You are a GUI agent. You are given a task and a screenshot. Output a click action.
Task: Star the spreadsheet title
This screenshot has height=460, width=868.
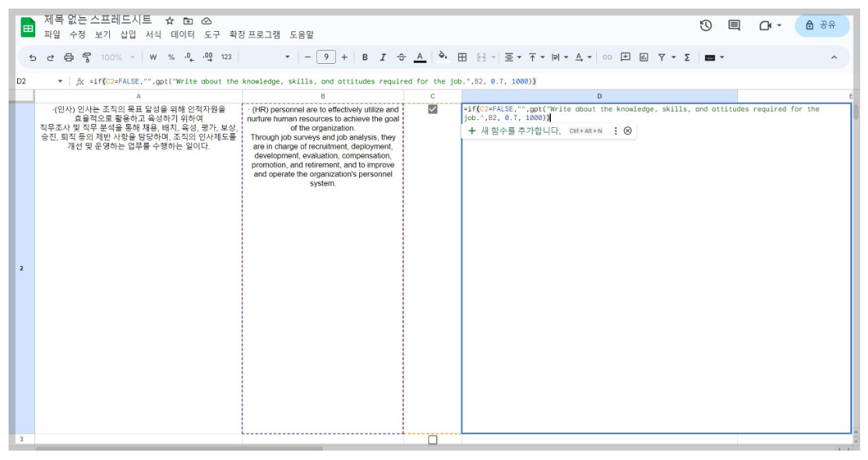(170, 21)
